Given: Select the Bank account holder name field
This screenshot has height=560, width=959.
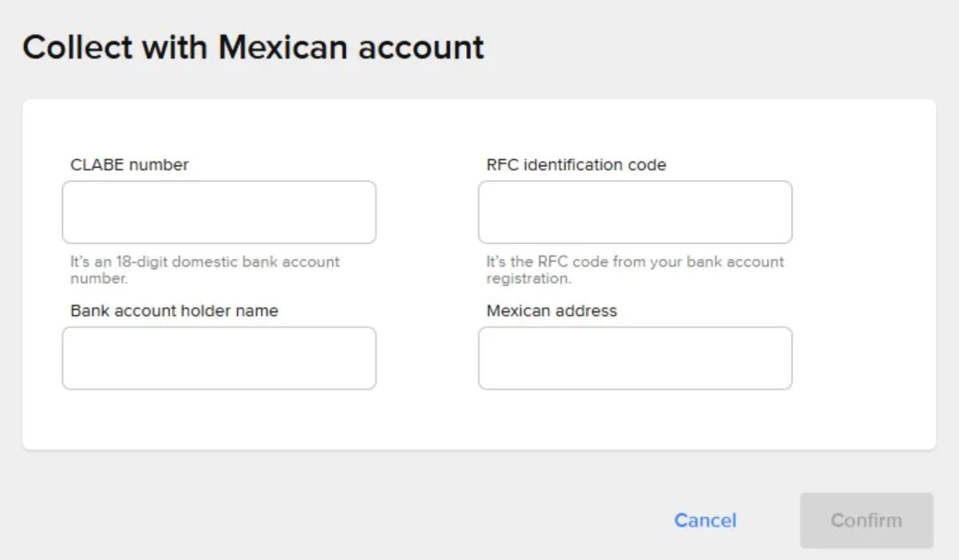Looking at the screenshot, I should click(x=218, y=358).
